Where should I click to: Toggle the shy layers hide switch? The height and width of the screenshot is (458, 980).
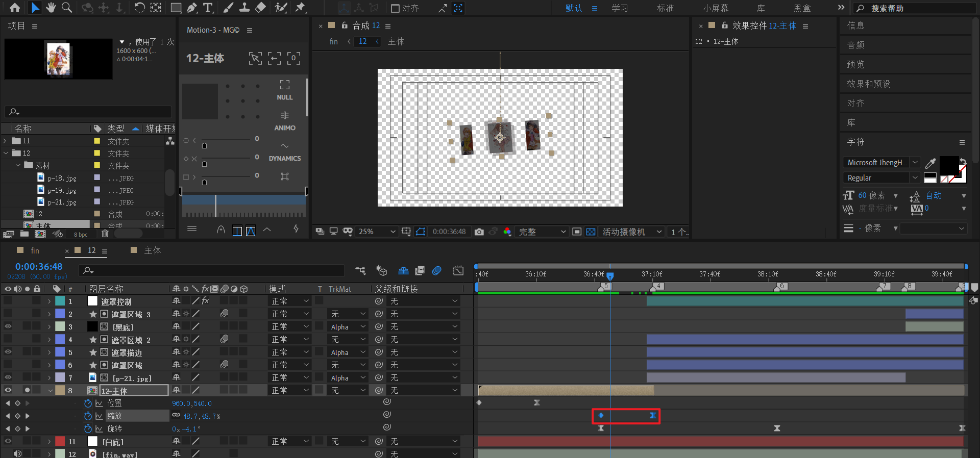(403, 271)
